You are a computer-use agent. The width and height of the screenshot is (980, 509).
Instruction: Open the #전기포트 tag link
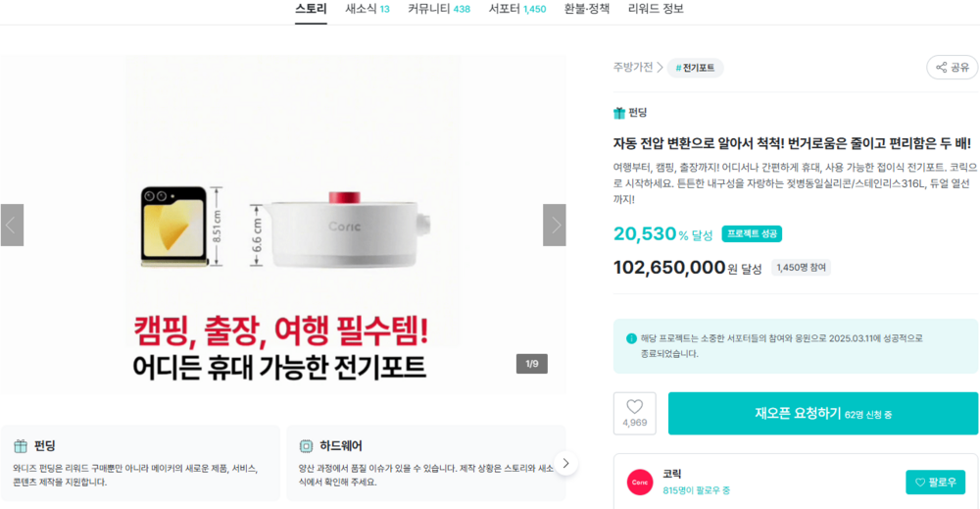pyautogui.click(x=695, y=68)
